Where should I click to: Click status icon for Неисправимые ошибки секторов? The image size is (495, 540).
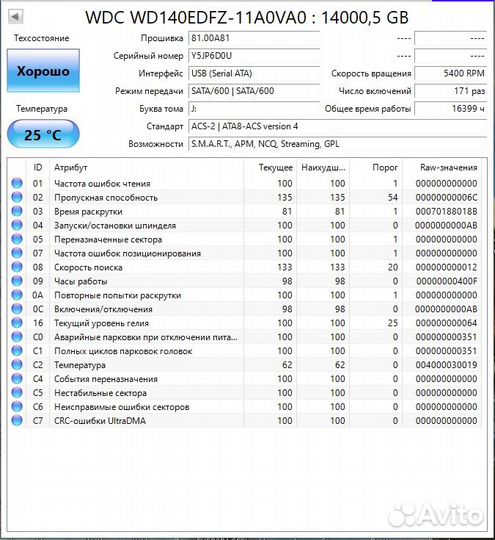[x=17, y=406]
